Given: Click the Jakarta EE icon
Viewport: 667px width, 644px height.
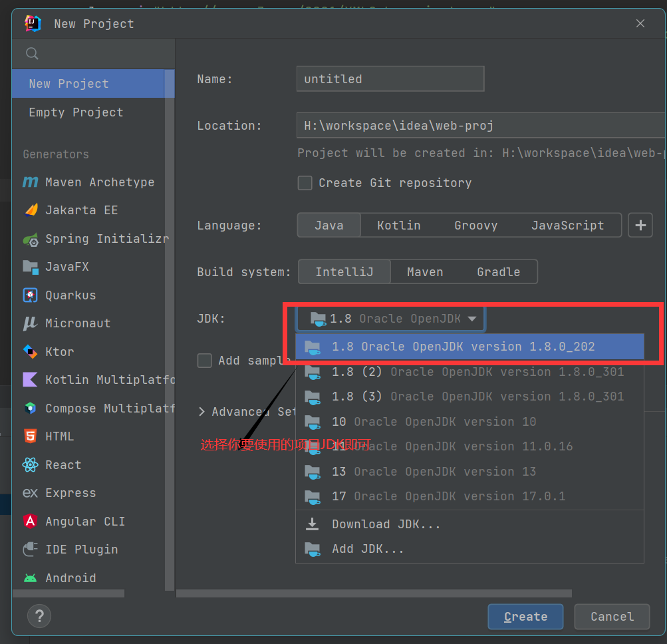Looking at the screenshot, I should click(31, 210).
